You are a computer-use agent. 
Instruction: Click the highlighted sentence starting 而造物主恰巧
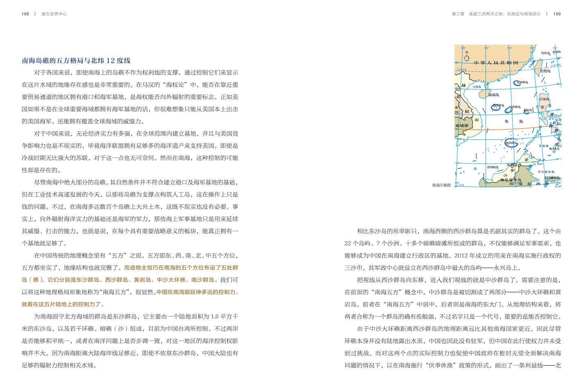click(x=181, y=268)
